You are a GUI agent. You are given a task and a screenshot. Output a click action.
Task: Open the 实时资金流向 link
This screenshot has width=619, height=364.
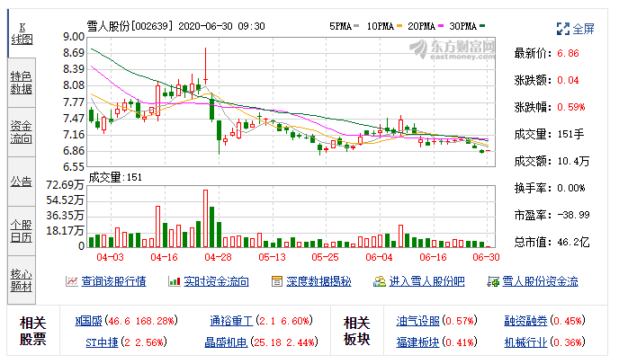[216, 281]
